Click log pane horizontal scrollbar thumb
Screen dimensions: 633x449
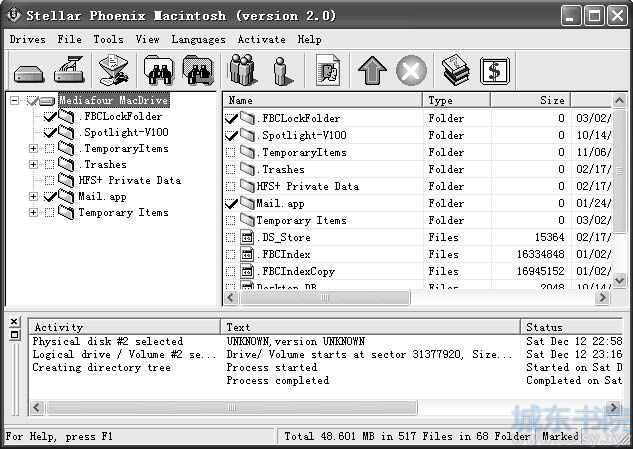pos(232,407)
